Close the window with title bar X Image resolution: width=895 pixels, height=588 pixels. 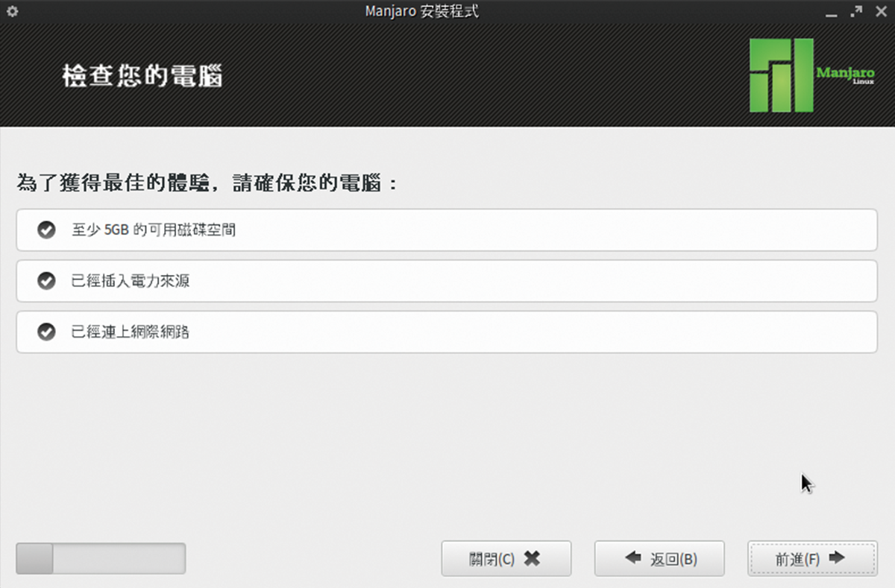880,11
